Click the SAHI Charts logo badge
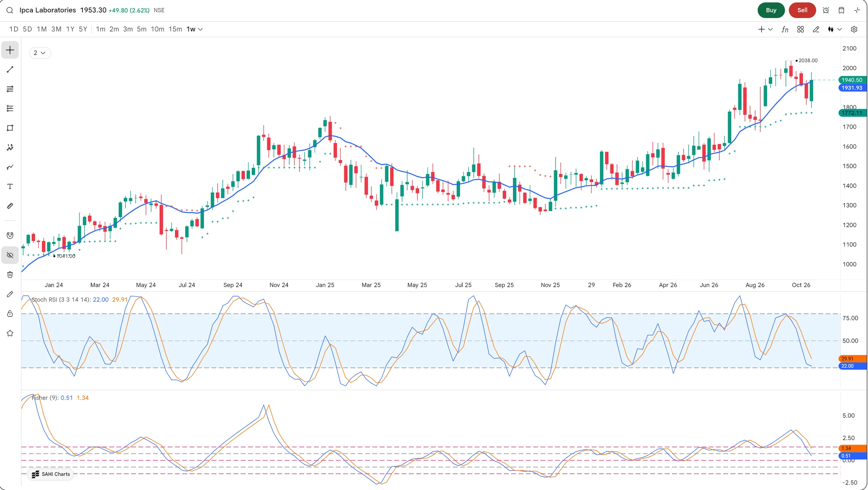This screenshot has height=490, width=868. tap(51, 474)
